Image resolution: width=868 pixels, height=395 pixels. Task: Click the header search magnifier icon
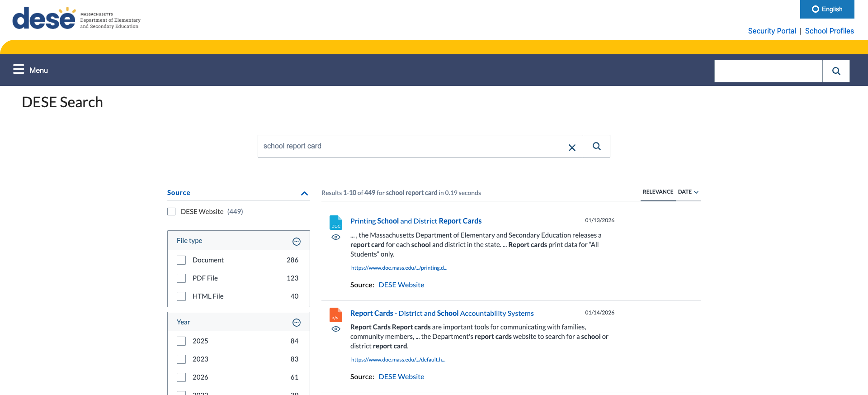(x=836, y=71)
